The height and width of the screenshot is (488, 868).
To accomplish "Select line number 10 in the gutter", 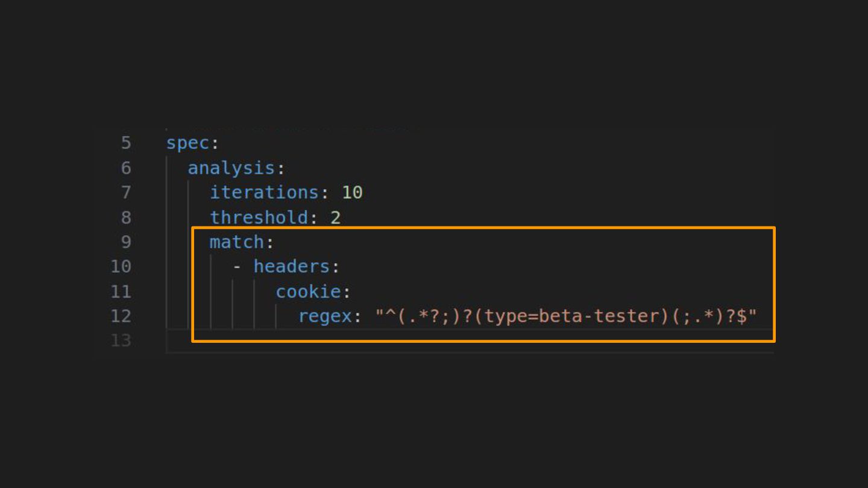I will [x=121, y=266].
